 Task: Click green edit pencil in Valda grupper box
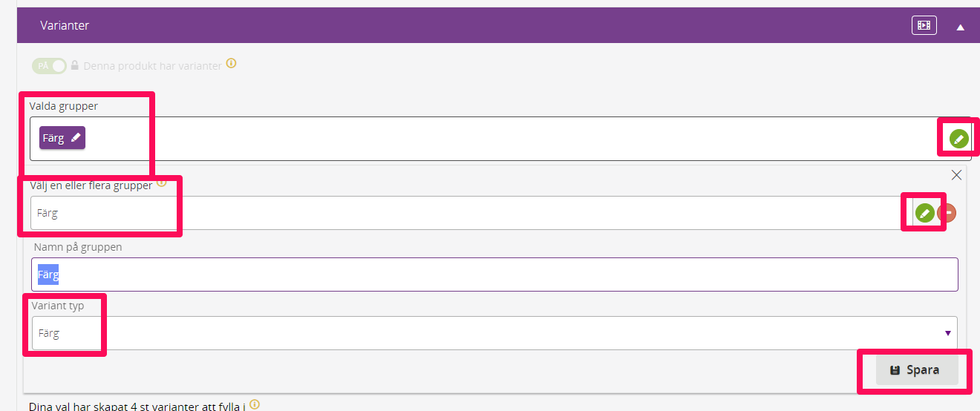click(x=959, y=139)
